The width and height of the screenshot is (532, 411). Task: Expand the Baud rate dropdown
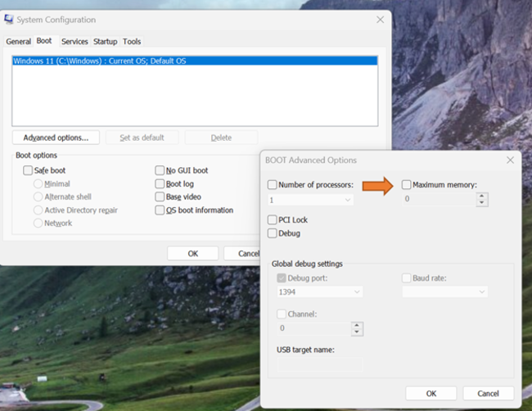[481, 291]
